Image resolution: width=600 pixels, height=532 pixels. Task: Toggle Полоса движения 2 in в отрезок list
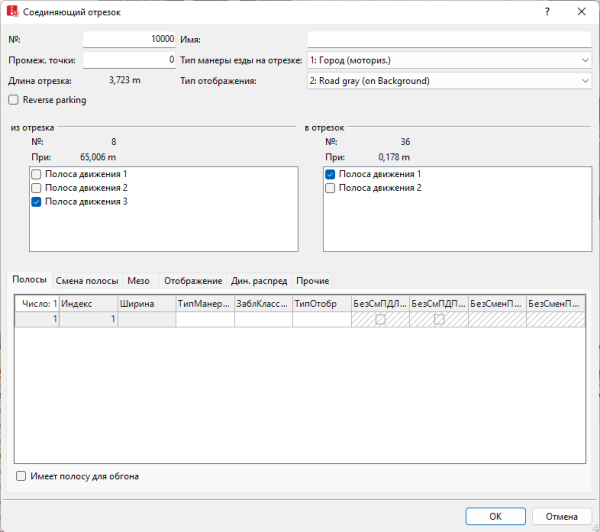(x=331, y=188)
